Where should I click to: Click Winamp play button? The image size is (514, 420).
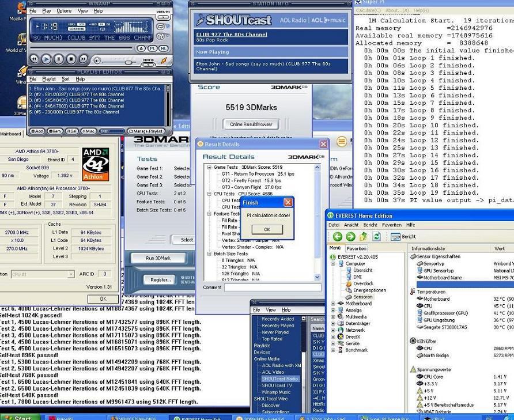pos(47,59)
